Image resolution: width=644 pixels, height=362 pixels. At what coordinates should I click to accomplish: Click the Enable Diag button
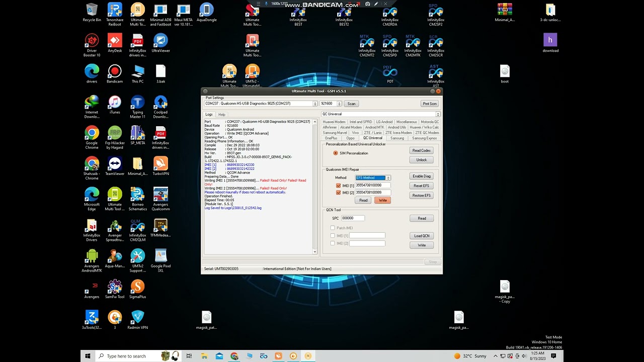[x=421, y=176]
